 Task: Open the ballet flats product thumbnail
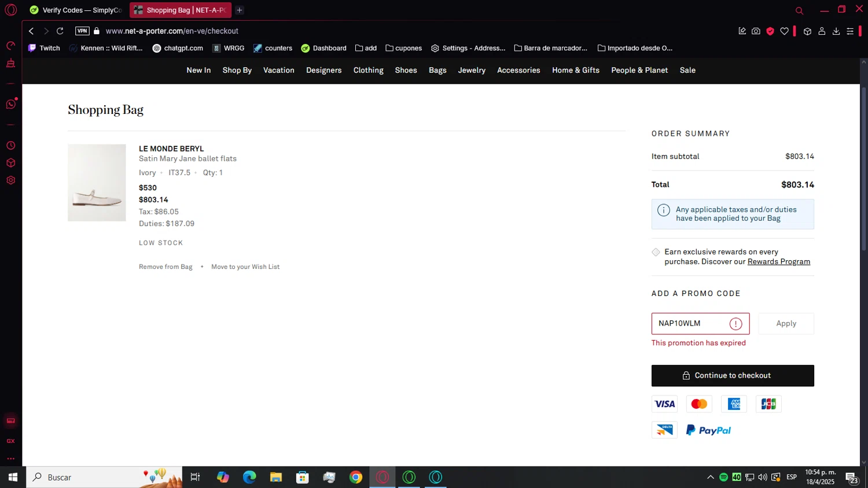point(97,183)
